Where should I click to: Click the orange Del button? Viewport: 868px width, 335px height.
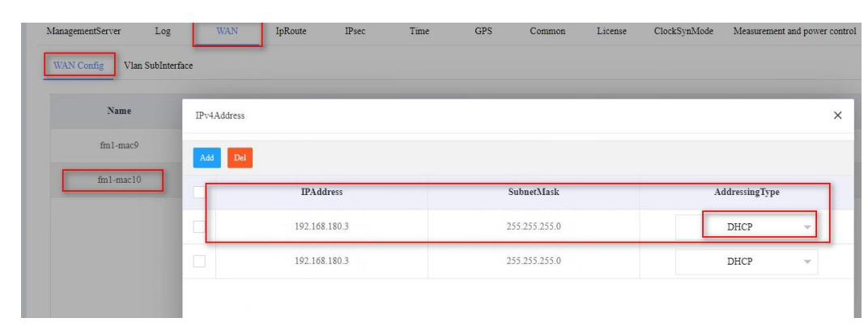pos(239,155)
